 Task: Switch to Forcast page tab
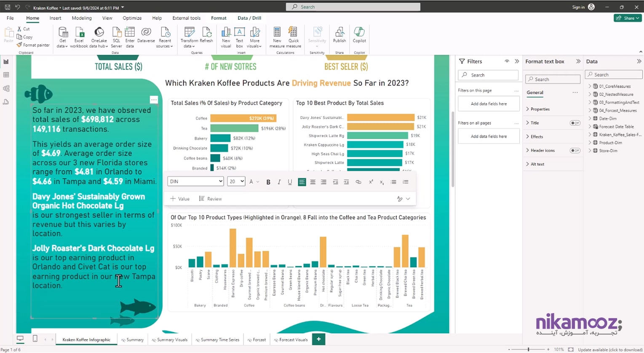[x=257, y=340]
